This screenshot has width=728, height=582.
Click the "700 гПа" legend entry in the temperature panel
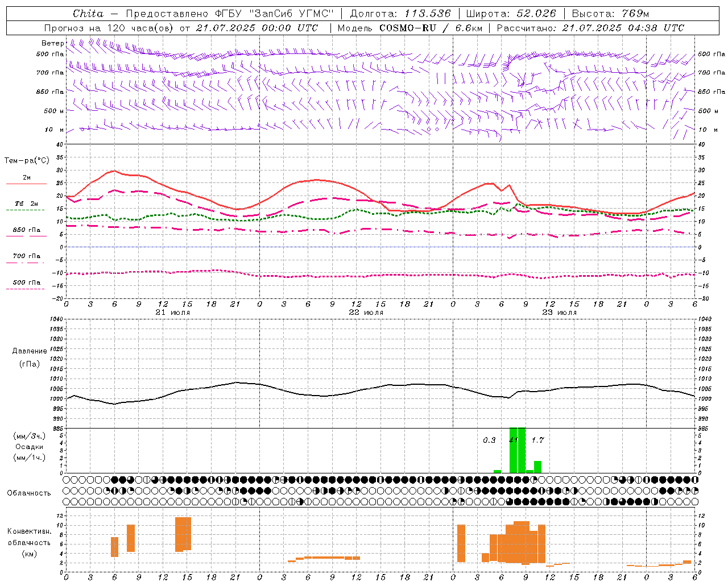27,256
